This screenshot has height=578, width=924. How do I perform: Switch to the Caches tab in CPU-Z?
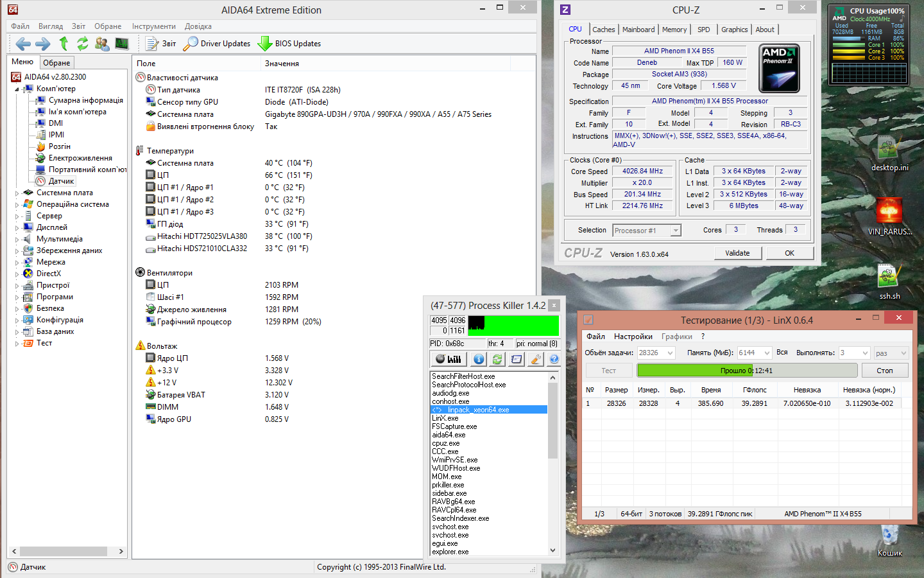click(x=603, y=30)
